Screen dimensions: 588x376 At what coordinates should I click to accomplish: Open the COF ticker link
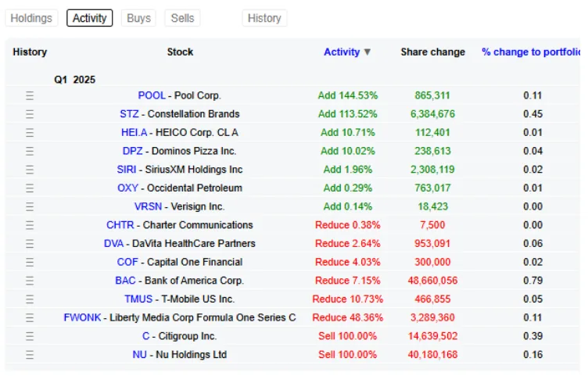[127, 262]
